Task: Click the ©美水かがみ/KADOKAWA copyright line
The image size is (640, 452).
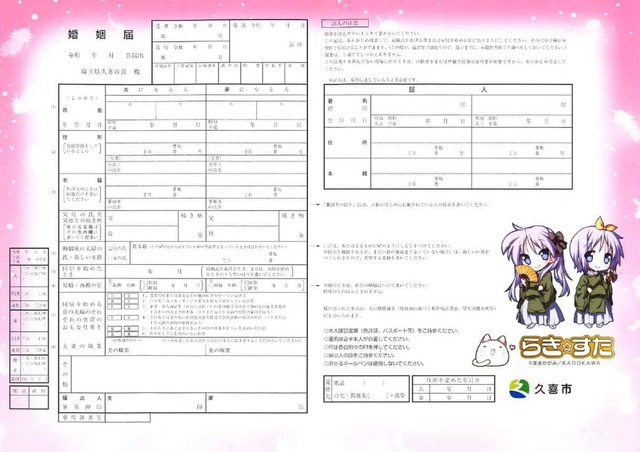Action: pos(564,363)
